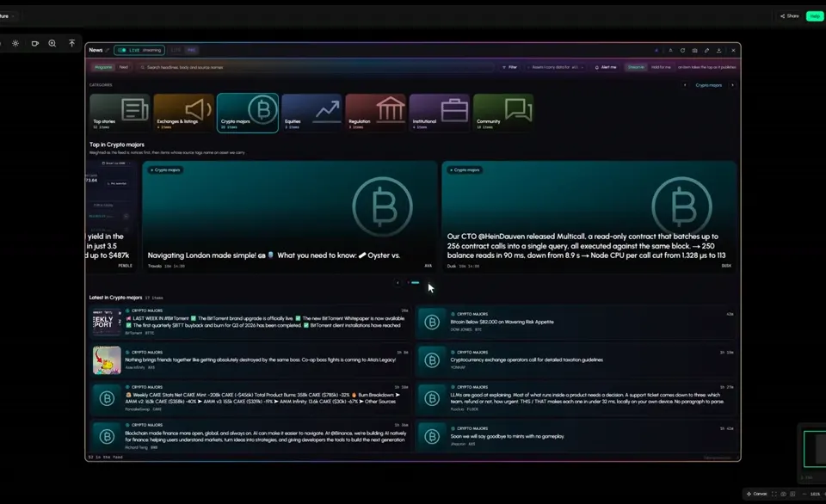Click the fit-to-screen brackets icon in bottom bar

pyautogui.click(x=774, y=494)
